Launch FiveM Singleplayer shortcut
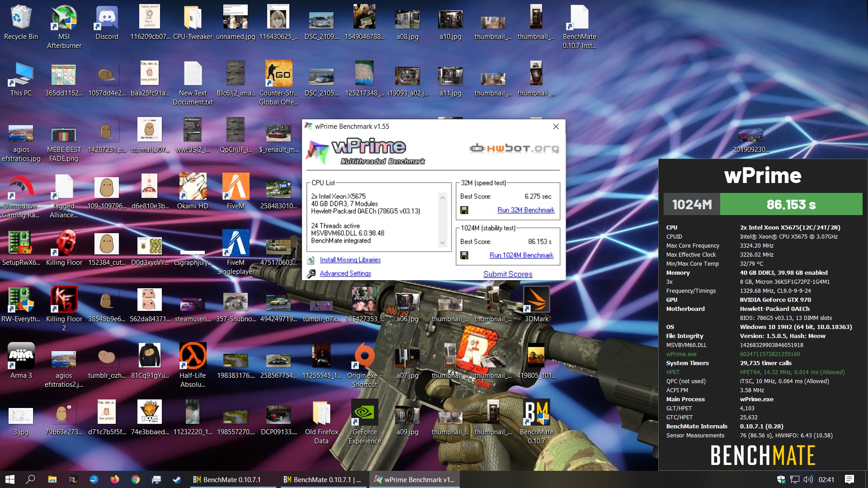 [236, 253]
